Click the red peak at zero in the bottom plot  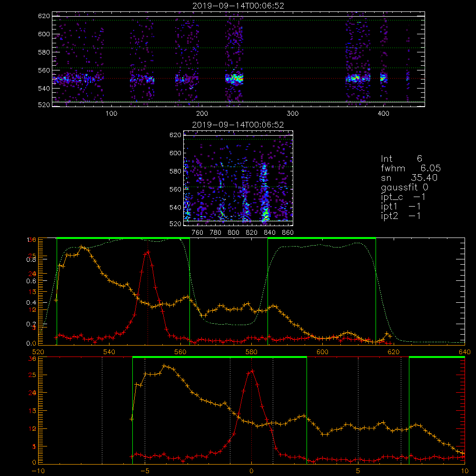click(x=252, y=371)
